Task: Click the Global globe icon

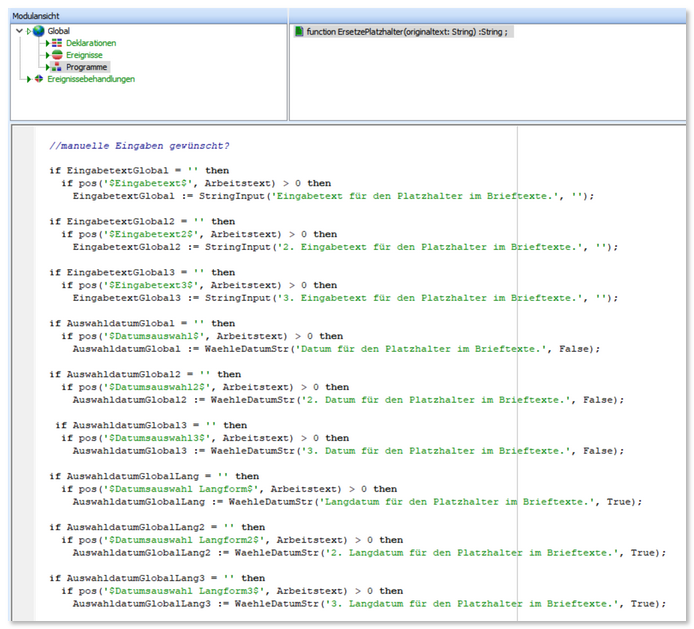Action: click(x=39, y=31)
